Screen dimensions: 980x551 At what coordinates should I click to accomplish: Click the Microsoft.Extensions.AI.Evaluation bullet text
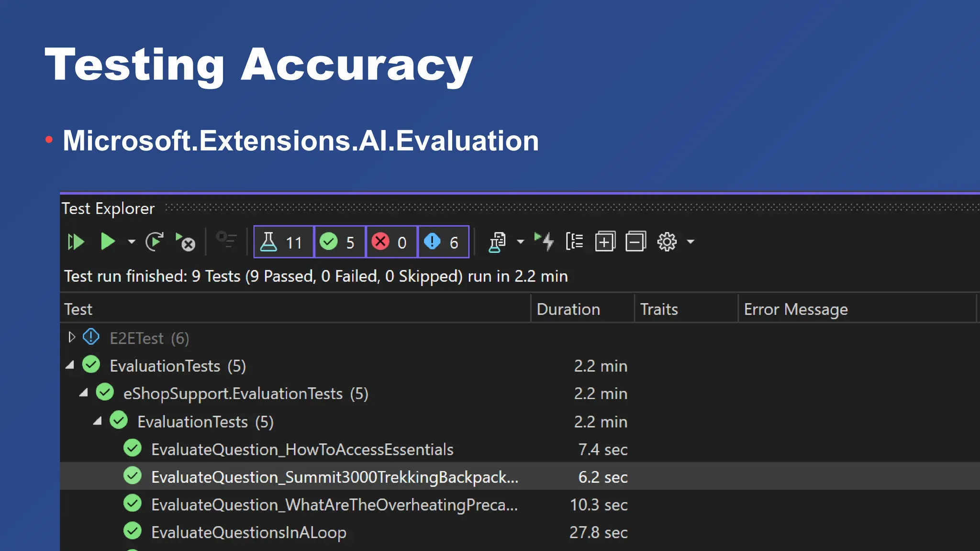pyautogui.click(x=301, y=141)
